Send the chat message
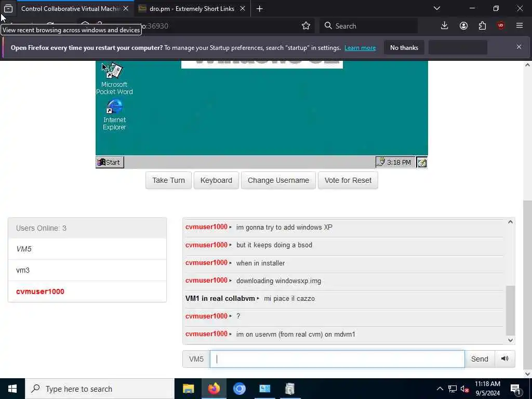Viewport: 532px width, 399px height. tap(480, 359)
